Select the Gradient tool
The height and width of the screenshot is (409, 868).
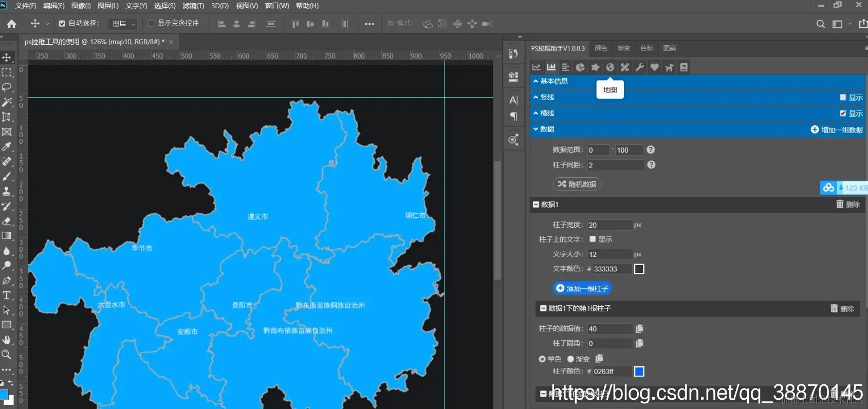tap(7, 236)
